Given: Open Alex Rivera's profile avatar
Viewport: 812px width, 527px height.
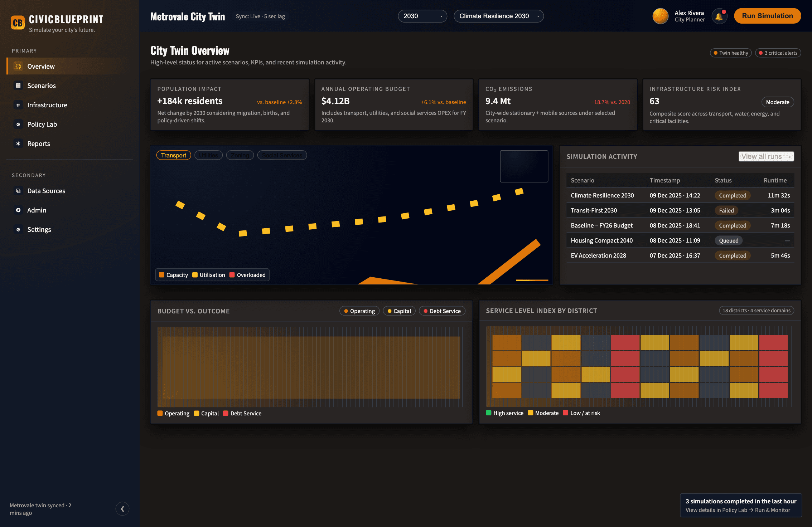Looking at the screenshot, I should [660, 16].
